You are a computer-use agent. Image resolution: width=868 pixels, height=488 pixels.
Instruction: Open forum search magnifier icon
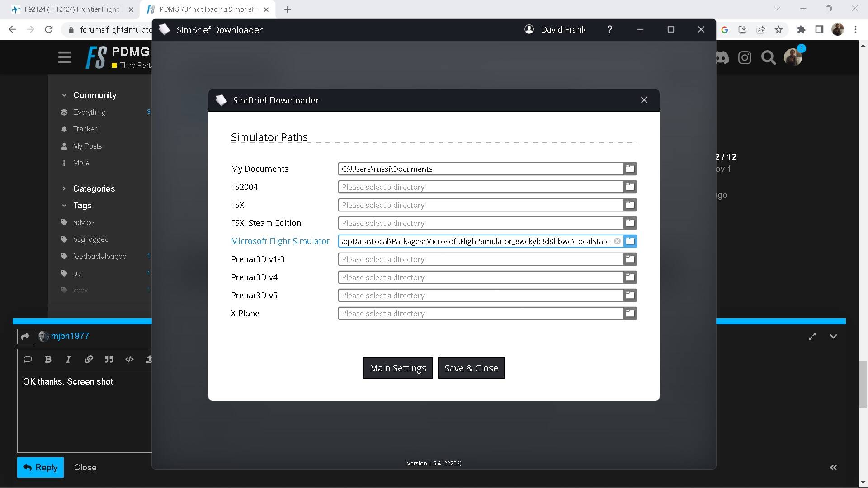pos(768,57)
